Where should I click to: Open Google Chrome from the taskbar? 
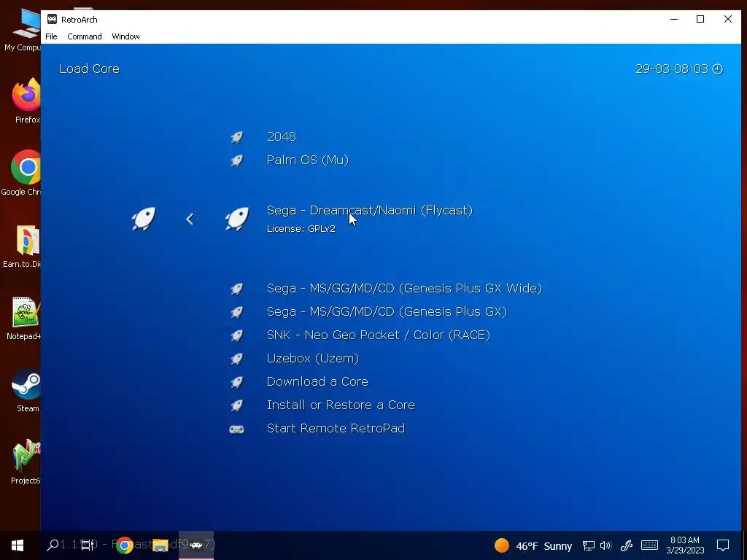124,545
